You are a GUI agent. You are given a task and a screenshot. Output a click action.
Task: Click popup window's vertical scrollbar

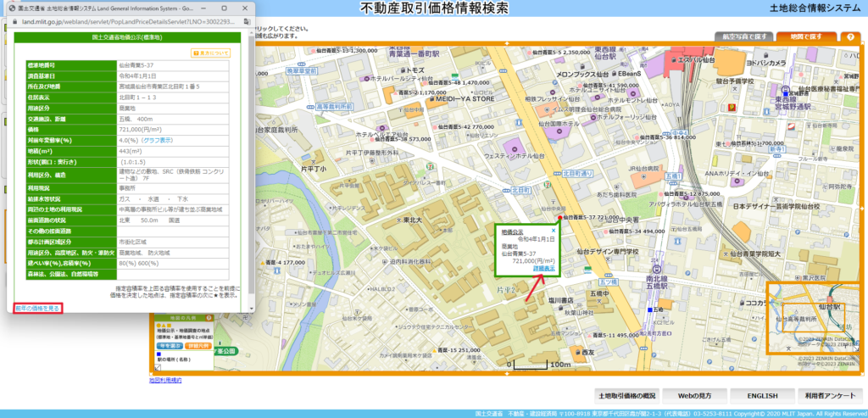pos(251,166)
